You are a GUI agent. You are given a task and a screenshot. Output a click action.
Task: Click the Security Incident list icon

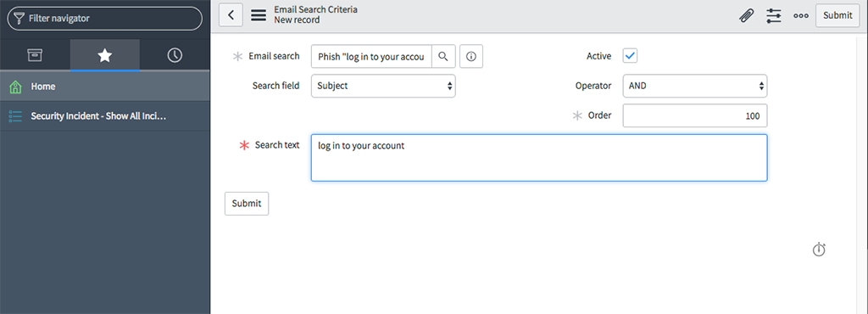(15, 115)
